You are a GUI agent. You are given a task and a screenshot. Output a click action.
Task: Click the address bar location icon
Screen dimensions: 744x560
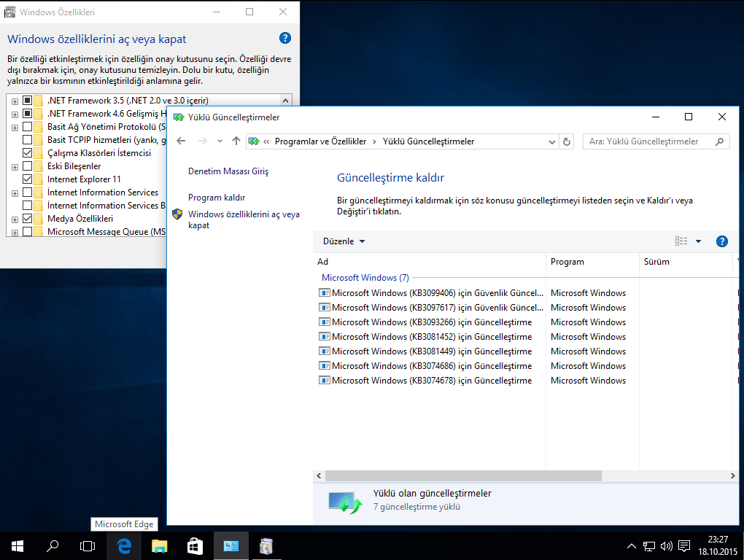click(254, 141)
